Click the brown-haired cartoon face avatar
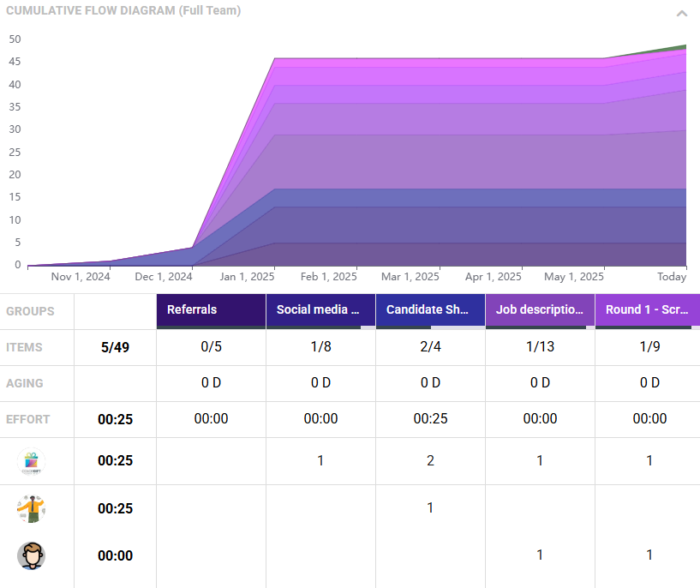This screenshot has height=588, width=700. point(32,555)
